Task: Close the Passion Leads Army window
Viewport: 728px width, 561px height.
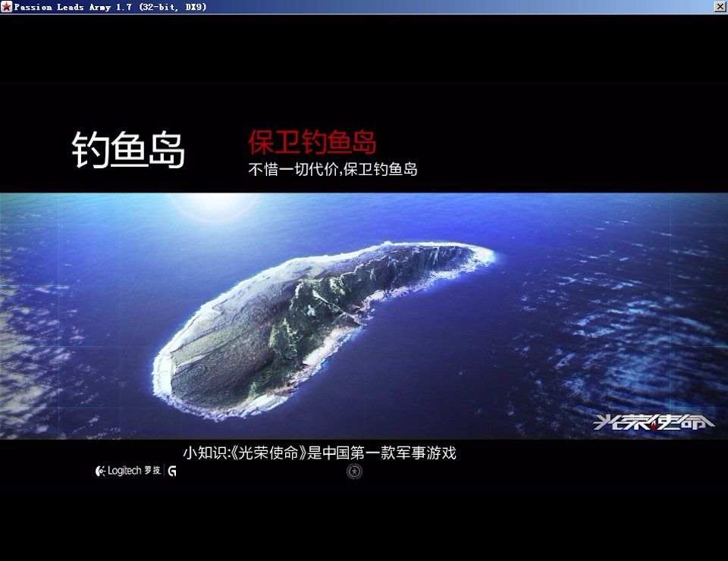Action: coord(720,7)
